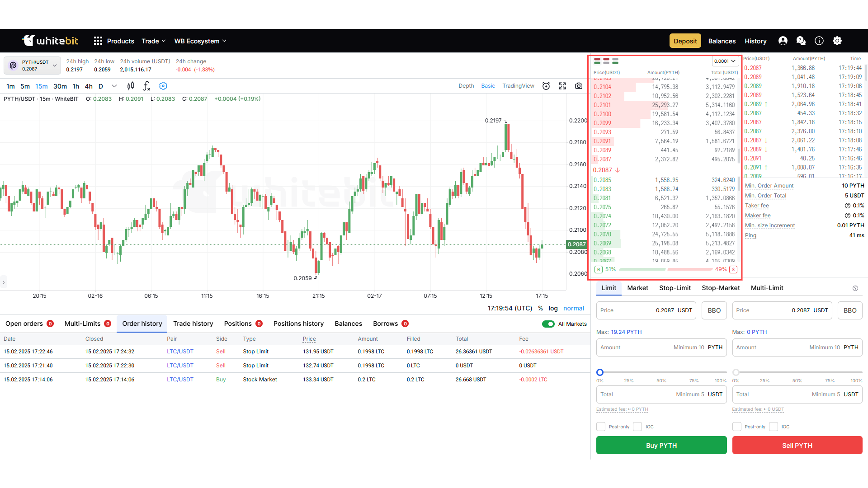The image size is (868, 488).
Task: Check IOC on the sell form
Action: coord(774,427)
